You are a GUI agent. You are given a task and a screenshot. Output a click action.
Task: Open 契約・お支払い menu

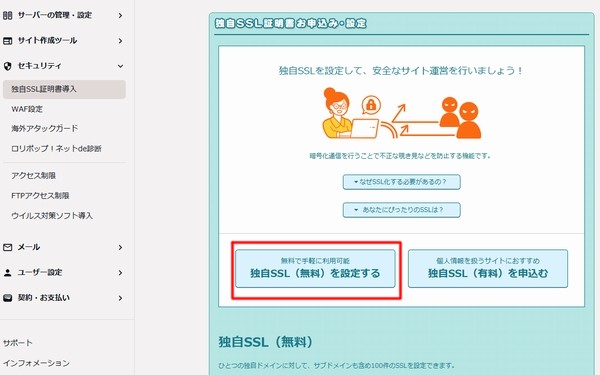point(44,298)
